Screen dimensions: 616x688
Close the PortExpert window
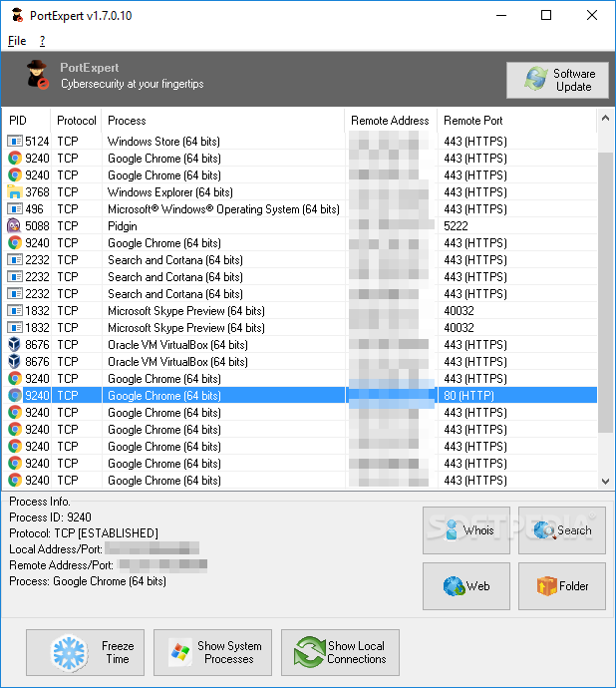(592, 15)
